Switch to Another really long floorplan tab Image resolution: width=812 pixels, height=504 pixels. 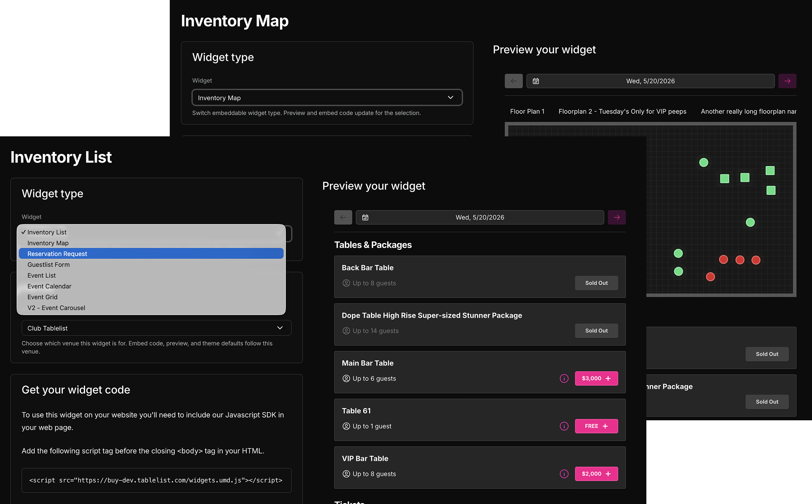[x=749, y=112]
